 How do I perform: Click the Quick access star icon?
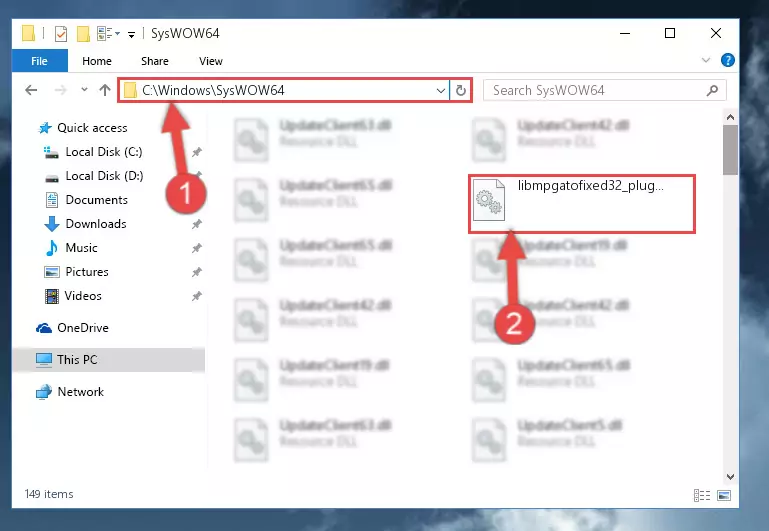click(x=45, y=128)
